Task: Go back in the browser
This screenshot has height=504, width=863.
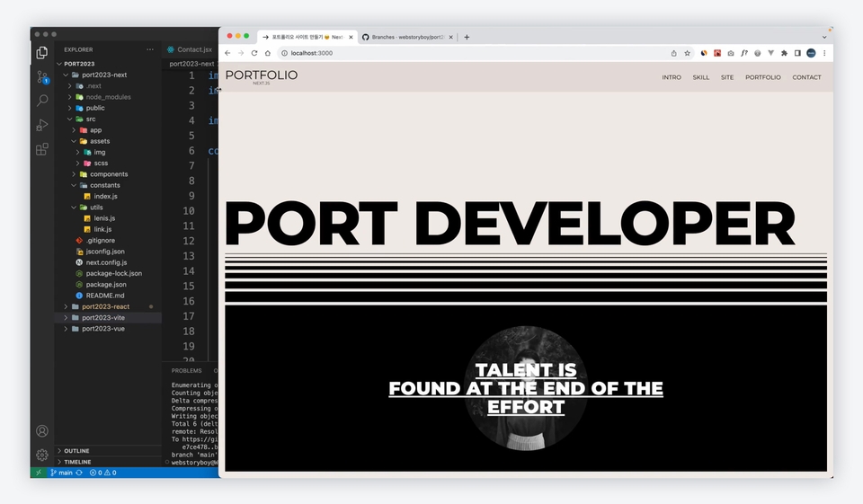Action: pos(227,53)
